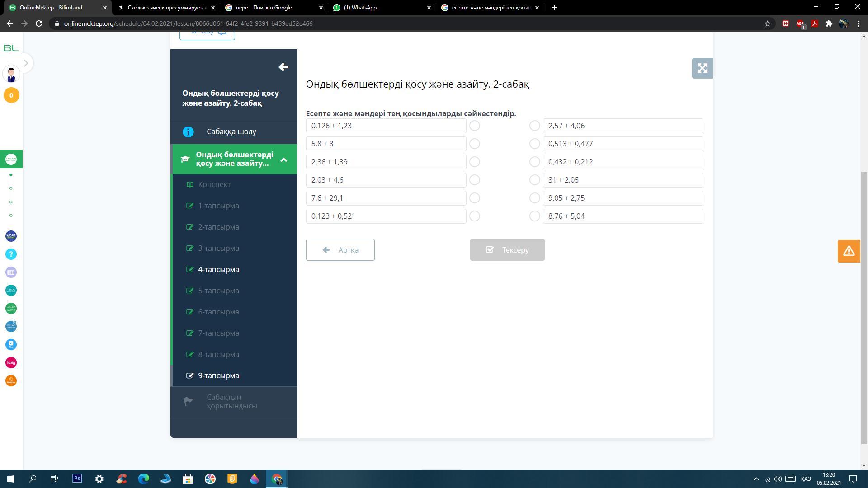868x488 pixels.
Task: Select the radio circle for 5,8 + 8
Action: pyautogui.click(x=475, y=144)
